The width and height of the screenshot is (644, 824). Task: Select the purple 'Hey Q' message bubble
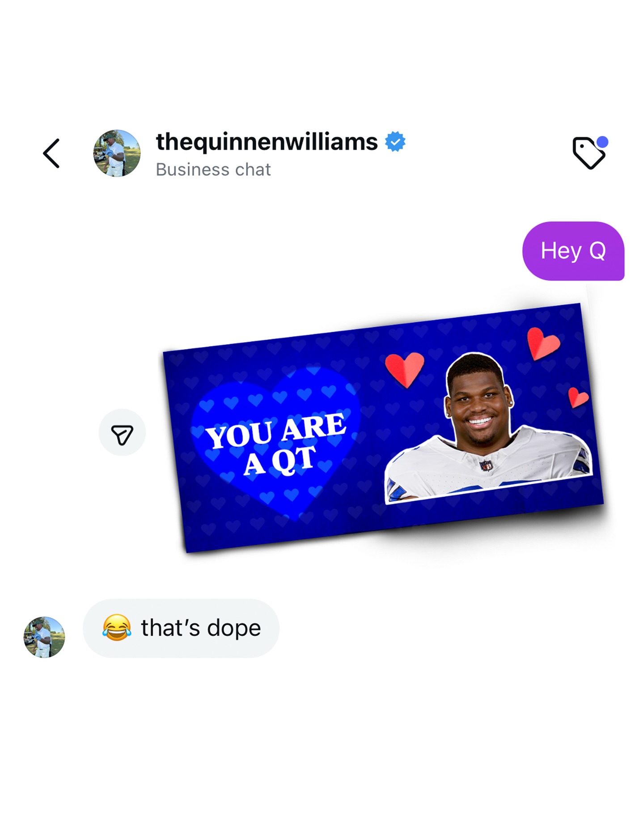(x=573, y=251)
